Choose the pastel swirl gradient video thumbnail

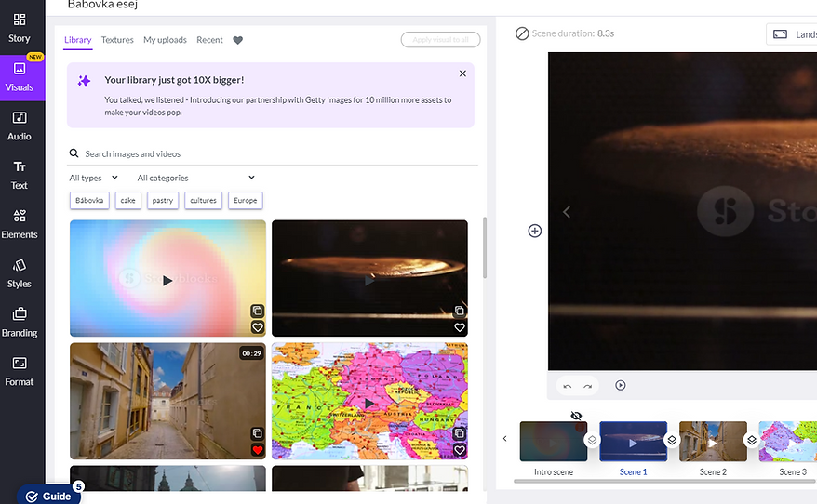coord(167,278)
